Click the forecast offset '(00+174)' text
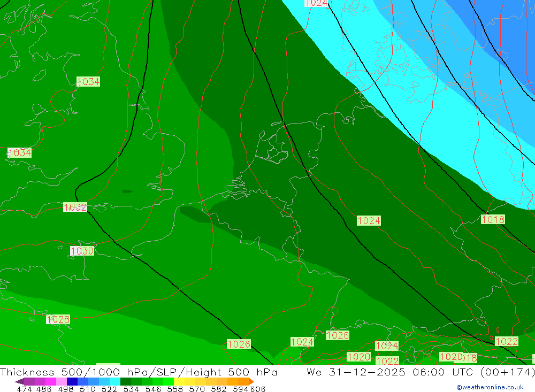The image size is (535, 392). (507, 372)
